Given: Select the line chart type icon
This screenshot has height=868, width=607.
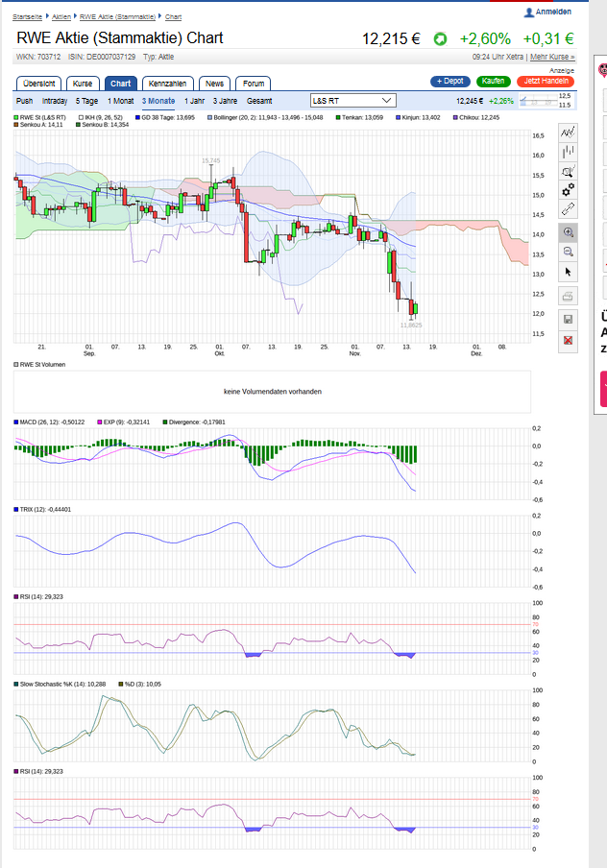Looking at the screenshot, I should click(568, 133).
